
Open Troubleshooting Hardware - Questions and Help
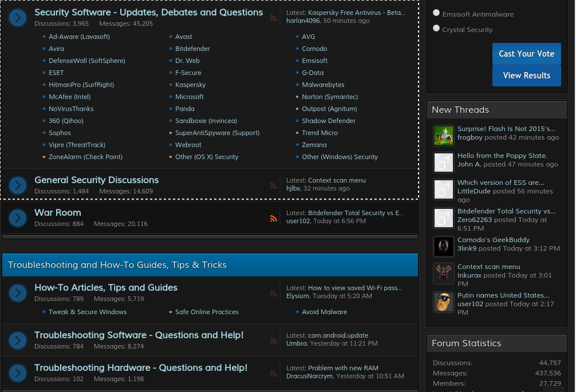141,367
